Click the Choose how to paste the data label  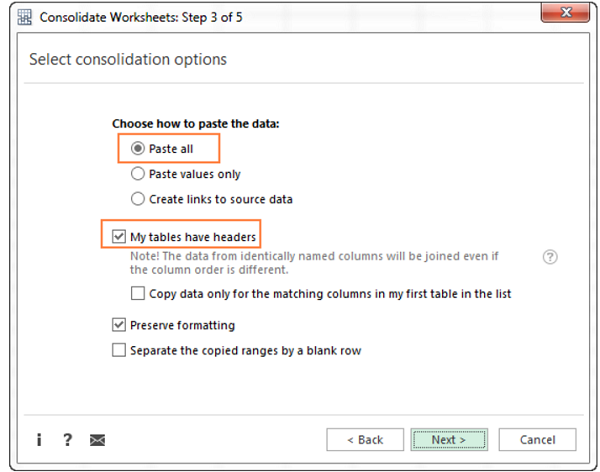coord(195,124)
